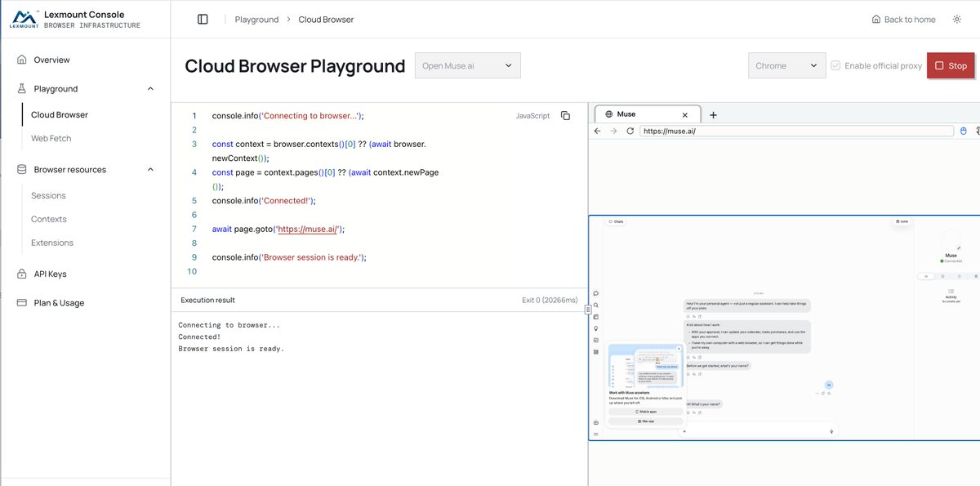Screen dimensions: 980x486
Task: Click the 'Browser session is ready.' output line
Action: tap(231, 349)
